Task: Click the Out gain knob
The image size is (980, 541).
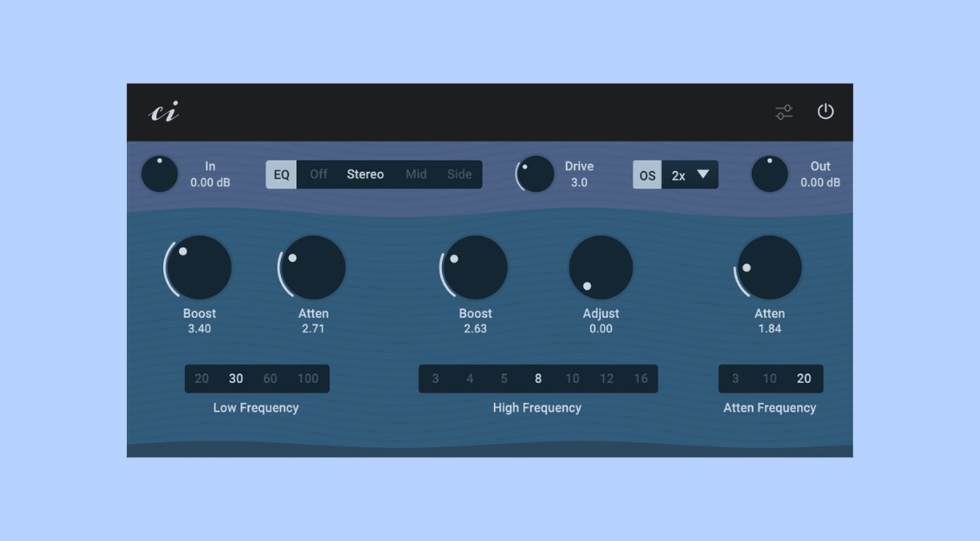Action: click(769, 174)
